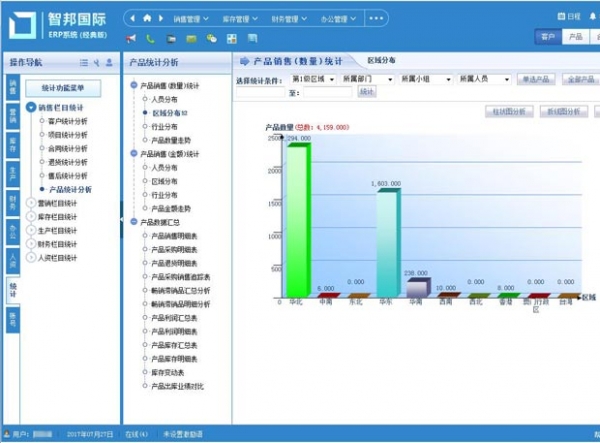Open the folder icon in top toolbar
This screenshot has width=600, height=443.
pos(171,38)
